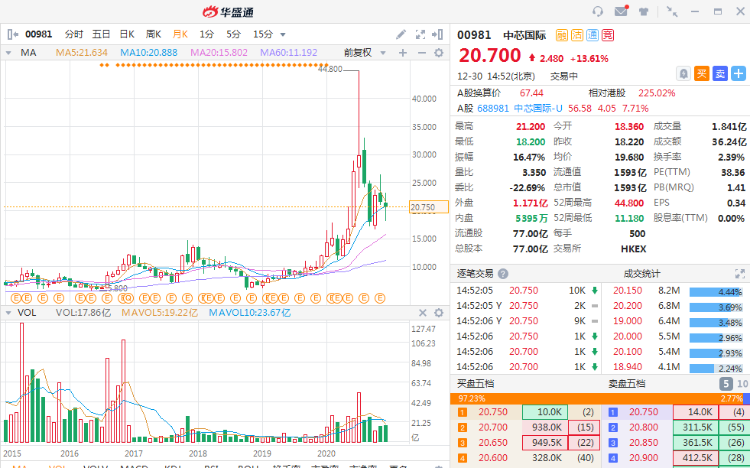Click the 4.44% volume distribution bar

click(x=716, y=291)
